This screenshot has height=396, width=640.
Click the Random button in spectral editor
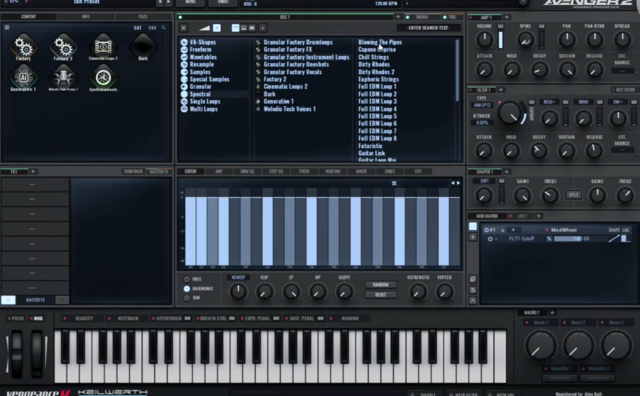tap(380, 285)
